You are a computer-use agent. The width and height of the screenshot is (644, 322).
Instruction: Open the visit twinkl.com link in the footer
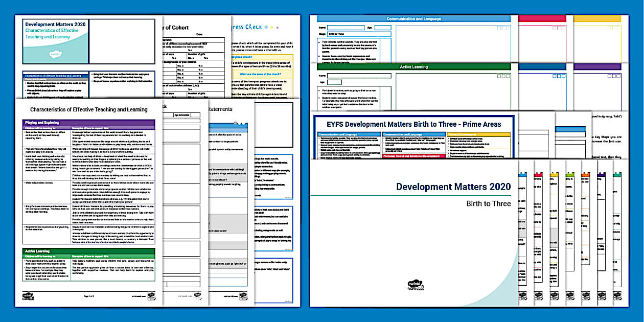136,295
